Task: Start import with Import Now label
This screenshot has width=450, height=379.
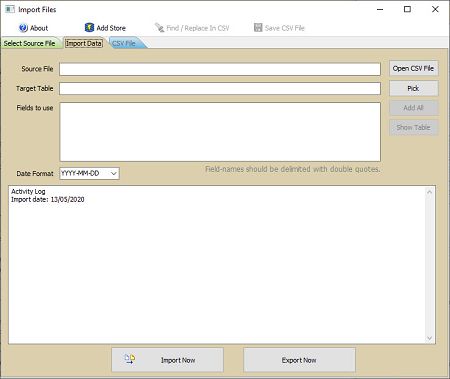Action: click(178, 360)
